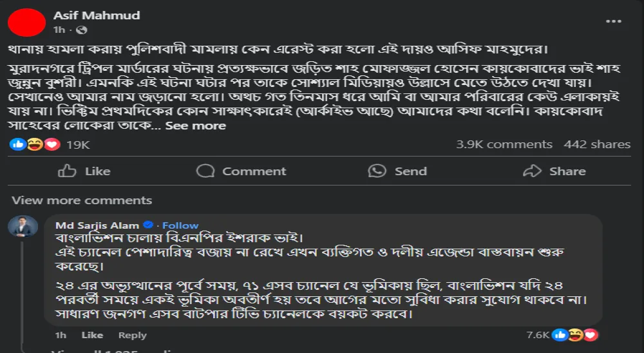Like Md Sarjis Alam's comment
644x353 pixels.
coord(92,335)
